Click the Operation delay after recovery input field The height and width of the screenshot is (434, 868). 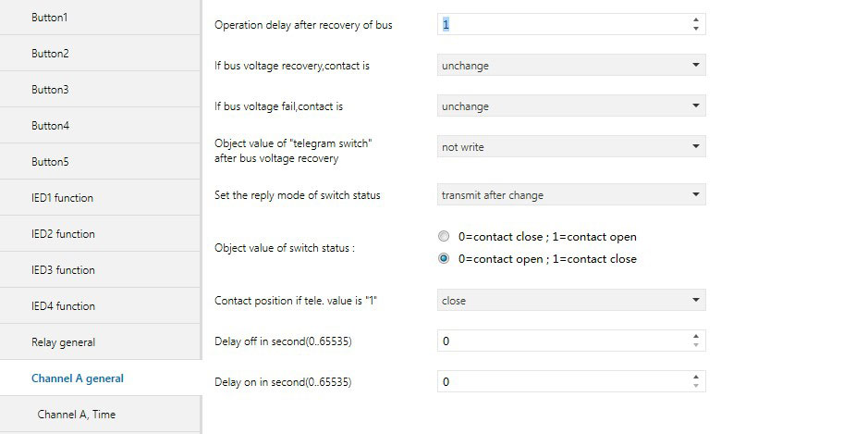click(x=562, y=25)
